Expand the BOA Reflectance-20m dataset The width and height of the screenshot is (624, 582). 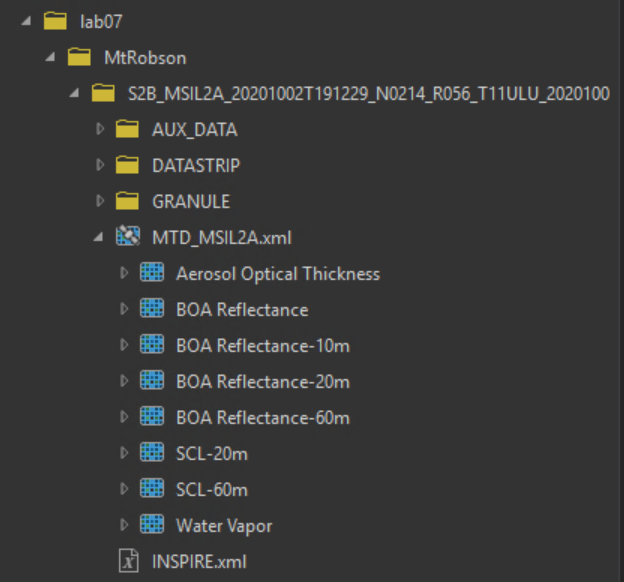(124, 381)
